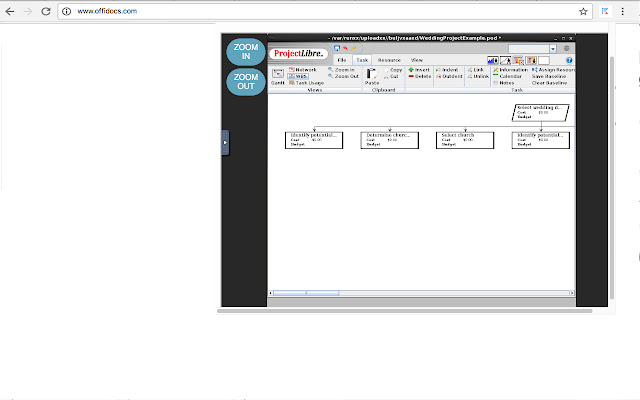Select the 'Select wedding d...' node
The height and width of the screenshot is (400, 640).
pyautogui.click(x=541, y=113)
